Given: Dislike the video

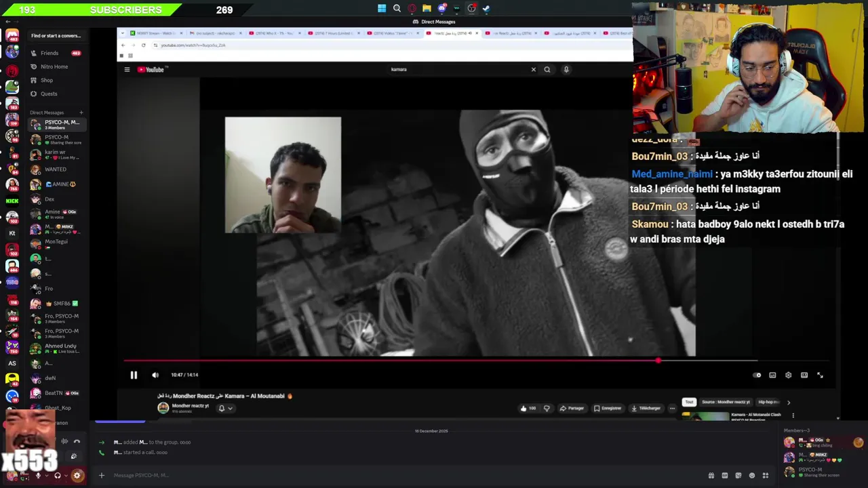Looking at the screenshot, I should (x=547, y=408).
